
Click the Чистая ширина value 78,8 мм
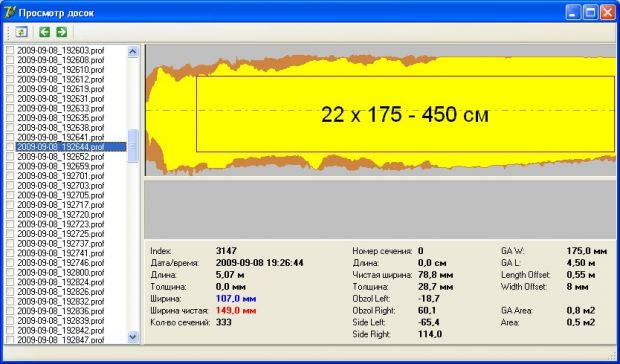click(435, 274)
